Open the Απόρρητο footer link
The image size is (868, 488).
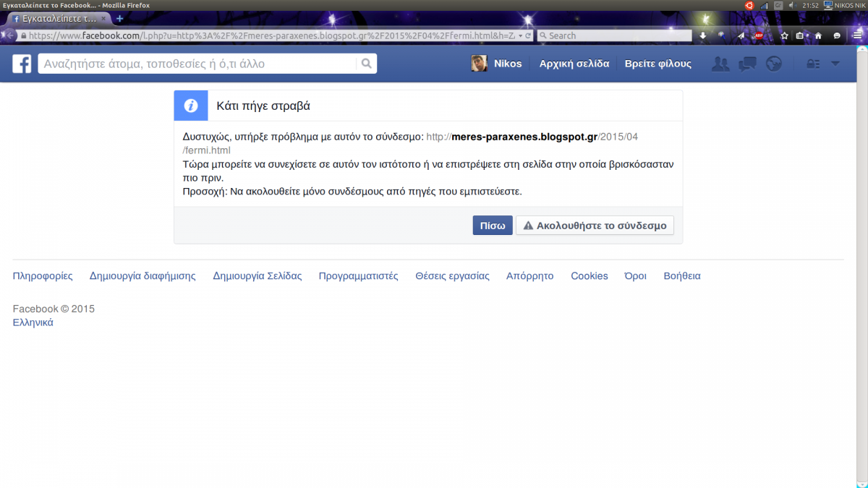[x=530, y=276]
